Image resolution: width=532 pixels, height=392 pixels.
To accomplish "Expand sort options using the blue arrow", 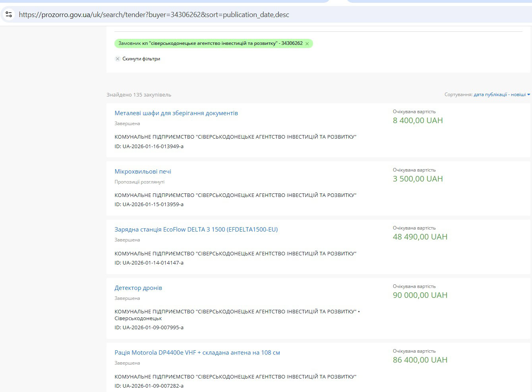I will point(528,95).
